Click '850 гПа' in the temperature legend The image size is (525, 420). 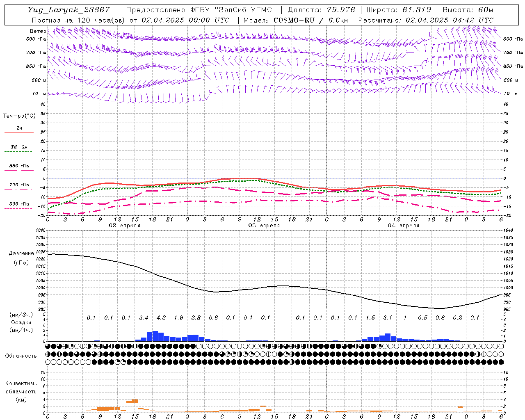[19, 166]
